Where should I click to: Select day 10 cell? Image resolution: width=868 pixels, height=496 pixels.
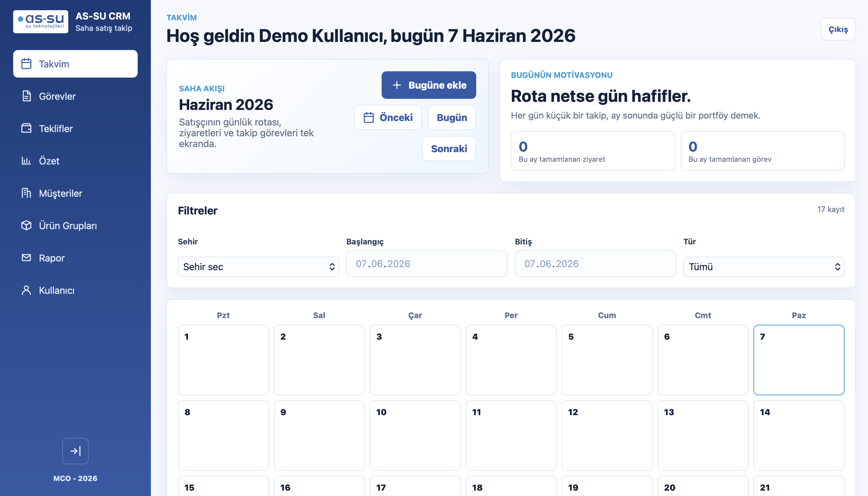(x=415, y=435)
